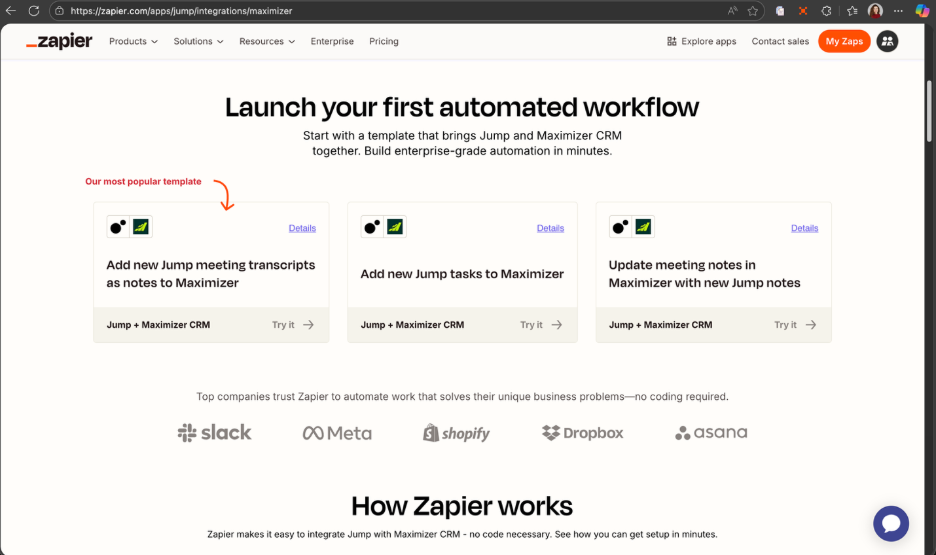
Task: Go back with the browser back arrow
Action: pyautogui.click(x=11, y=11)
